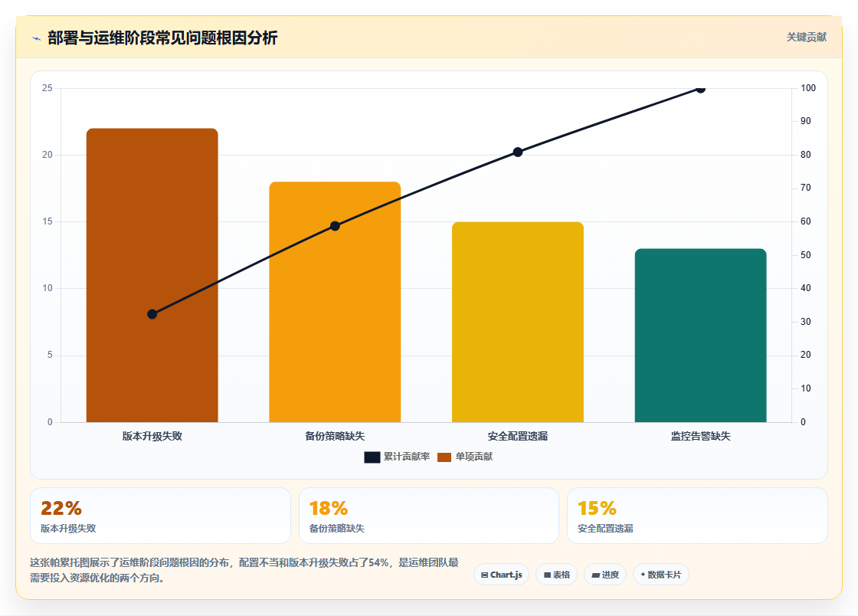Click the dark 累计贡献率 legend swatch
The width and height of the screenshot is (858, 616).
372,457
